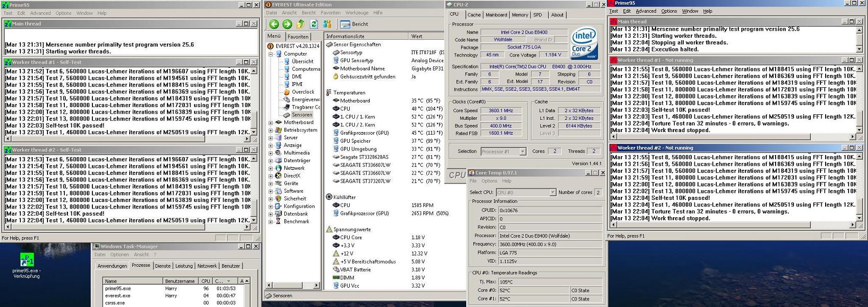Switch to Mainboard tab in CPU-Z
This screenshot has height=307, width=868.
pos(496,15)
